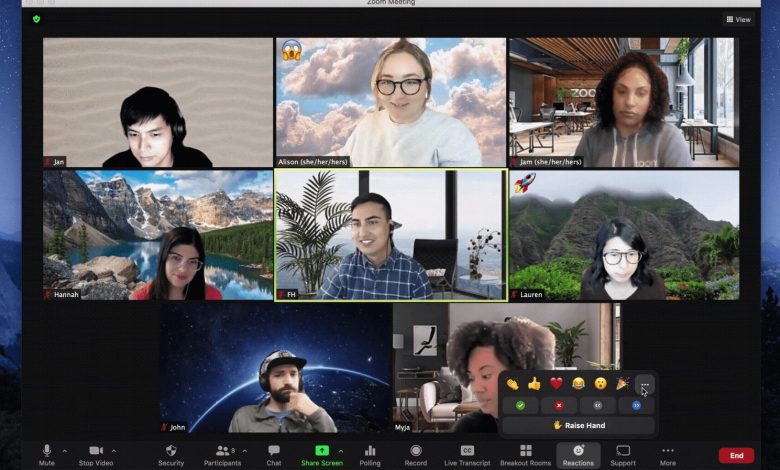Select John's video tile
Image resolution: width=780 pixels, height=470 pixels.
pyautogui.click(x=275, y=368)
